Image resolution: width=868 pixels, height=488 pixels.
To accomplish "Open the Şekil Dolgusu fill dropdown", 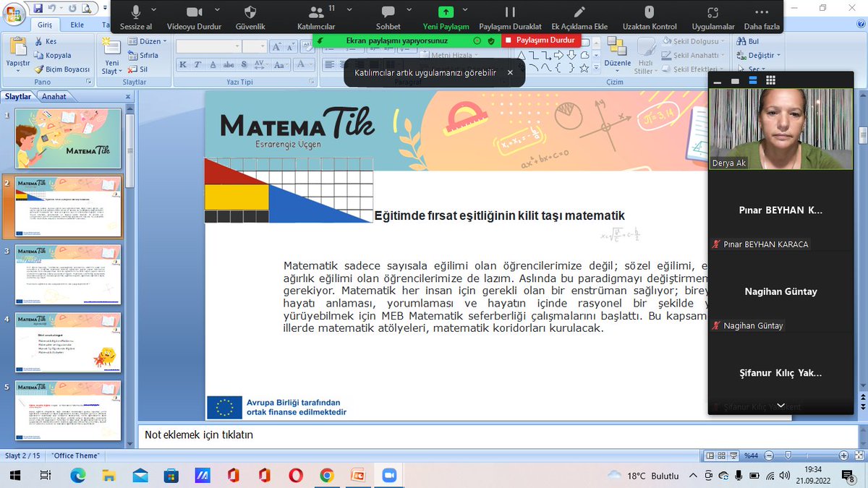I will point(694,42).
